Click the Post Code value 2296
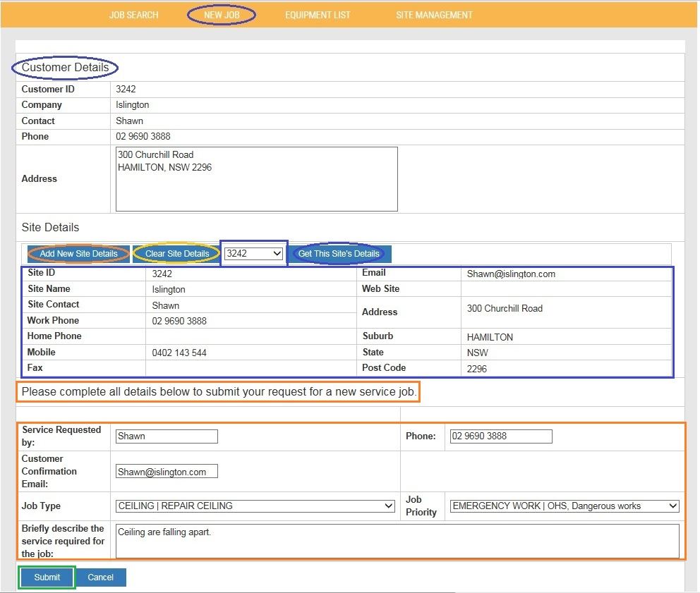 coord(477,369)
